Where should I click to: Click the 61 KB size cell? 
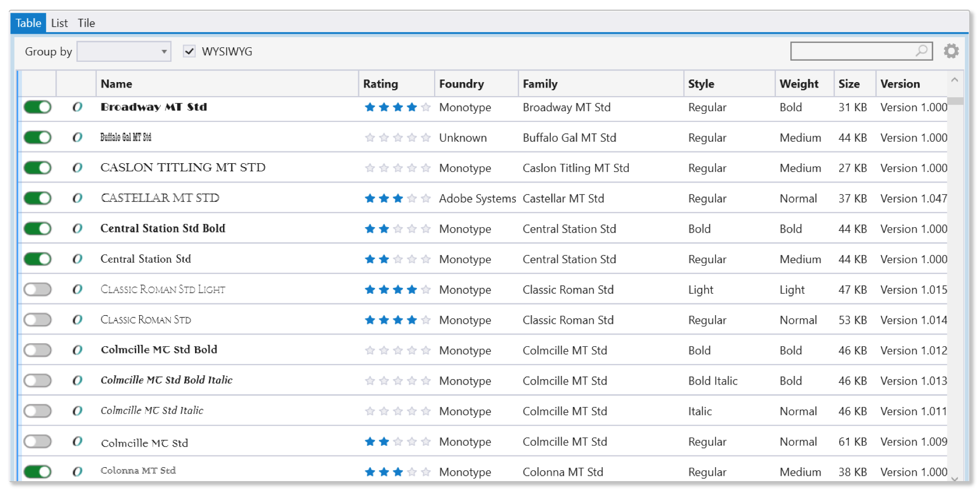coord(853,442)
